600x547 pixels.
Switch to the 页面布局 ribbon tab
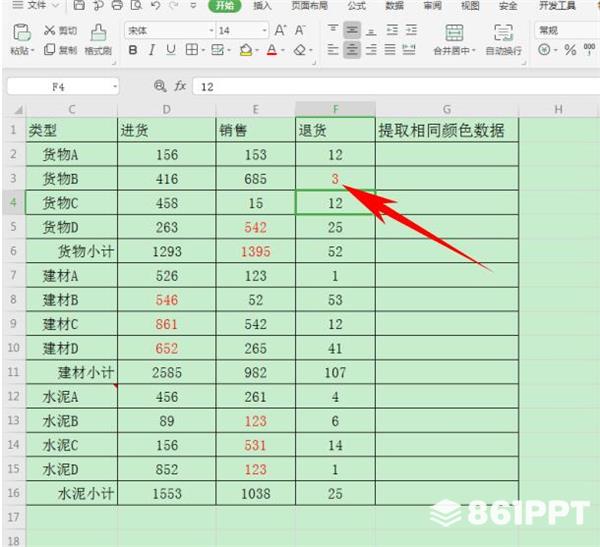click(x=309, y=5)
